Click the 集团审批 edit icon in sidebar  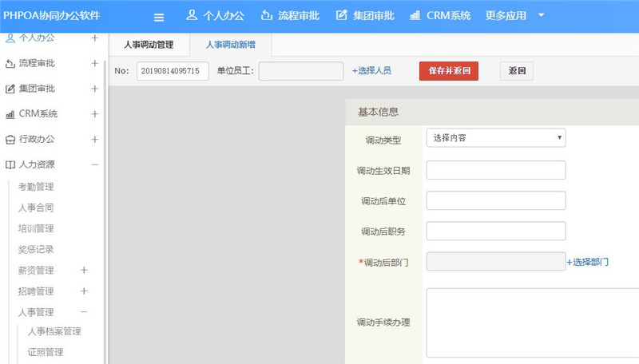(x=10, y=89)
